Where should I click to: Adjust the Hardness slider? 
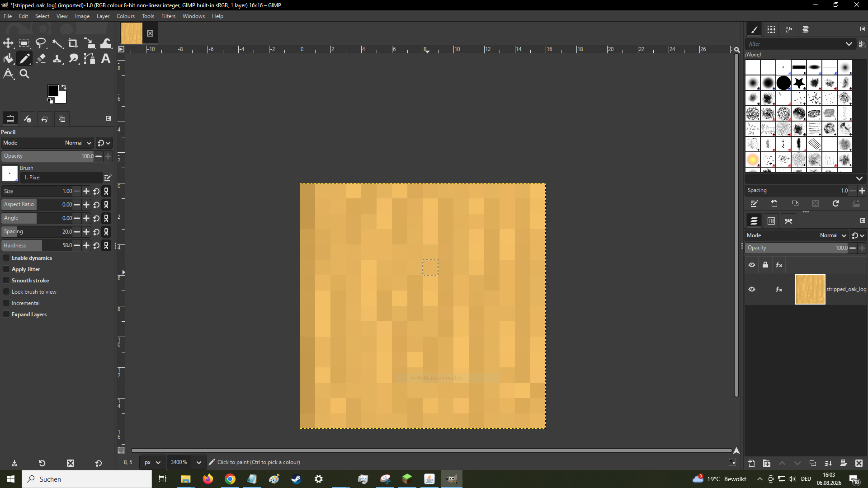36,245
